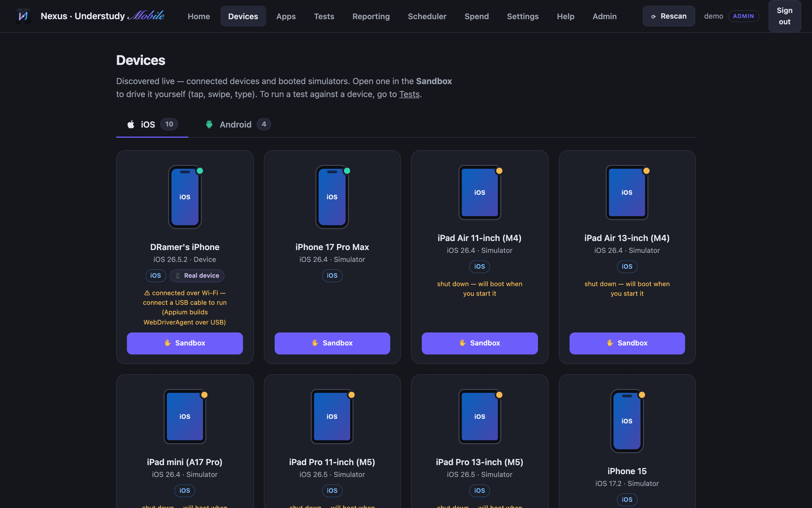Click the iPhone 17 Pro Max device illustration

click(332, 197)
